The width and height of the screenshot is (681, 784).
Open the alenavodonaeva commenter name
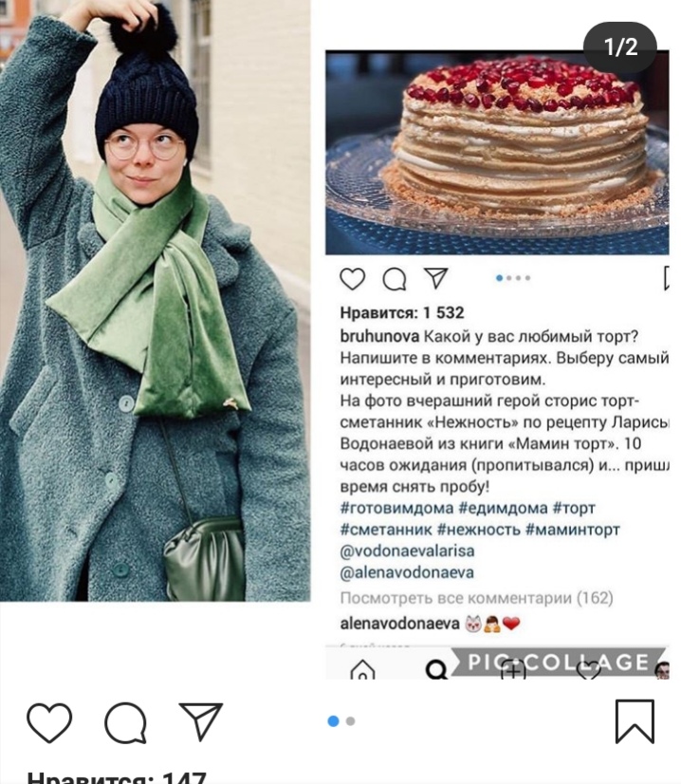(x=399, y=624)
